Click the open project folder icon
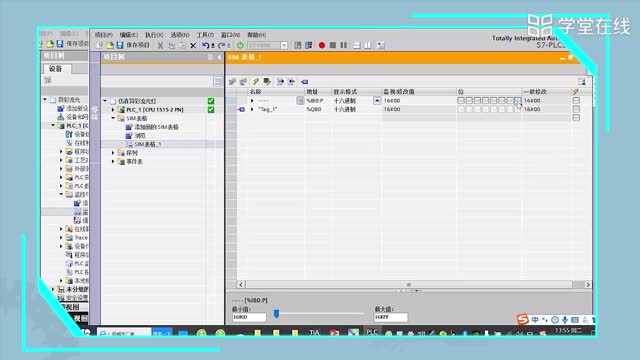Screen dimensions: 640x360 click(x=109, y=45)
